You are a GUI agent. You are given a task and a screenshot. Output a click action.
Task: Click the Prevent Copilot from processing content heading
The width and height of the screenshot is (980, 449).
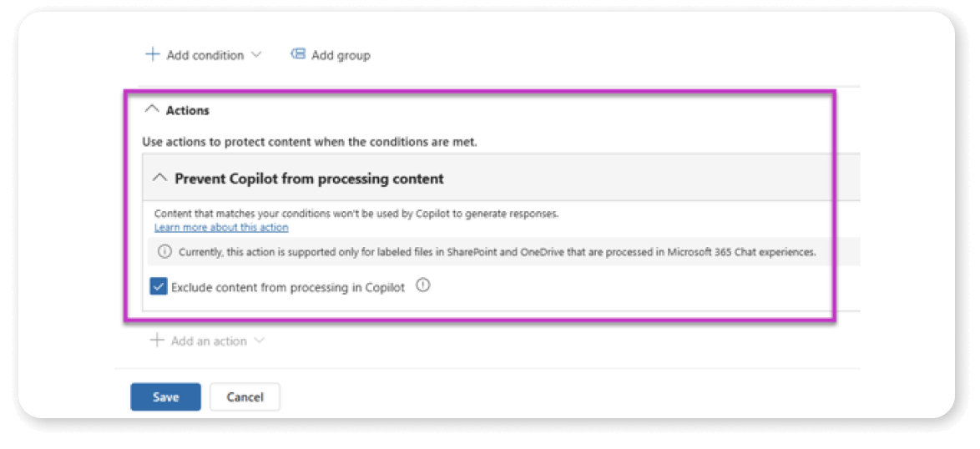(310, 179)
